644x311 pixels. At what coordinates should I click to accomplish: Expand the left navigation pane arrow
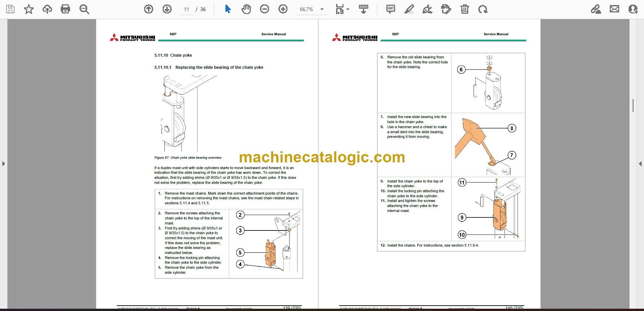[x=3, y=164]
